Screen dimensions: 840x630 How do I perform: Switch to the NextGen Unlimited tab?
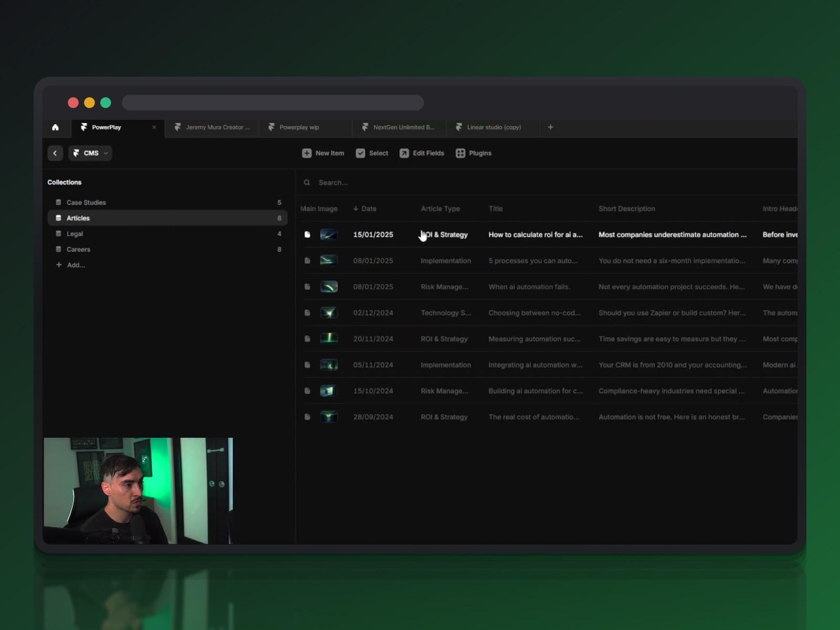pos(398,127)
